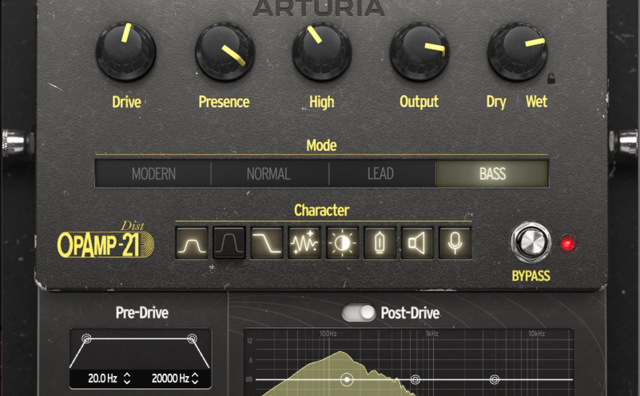
Task: Pick the sparkle waveform character icon
Action: click(304, 243)
